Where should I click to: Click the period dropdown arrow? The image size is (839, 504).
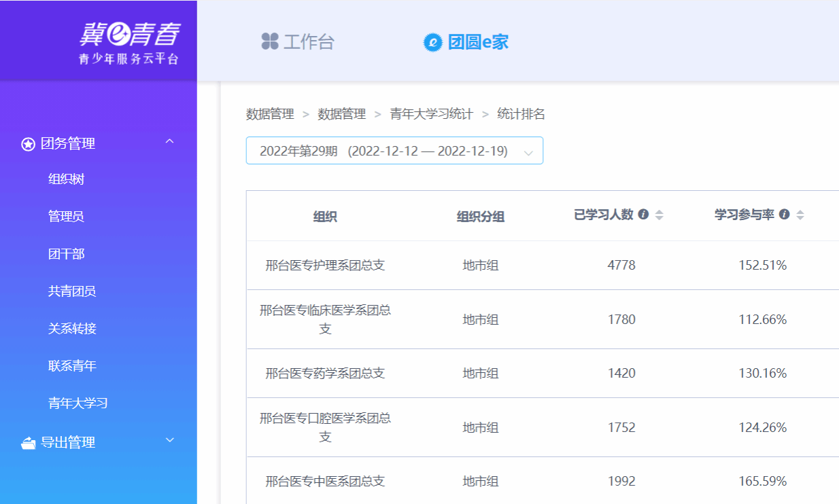point(528,153)
